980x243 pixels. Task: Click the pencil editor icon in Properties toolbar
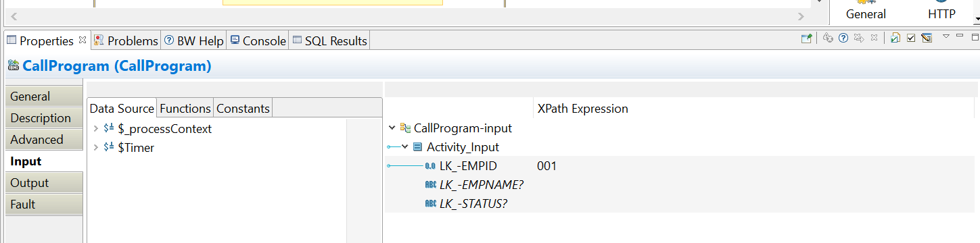pyautogui.click(x=927, y=38)
